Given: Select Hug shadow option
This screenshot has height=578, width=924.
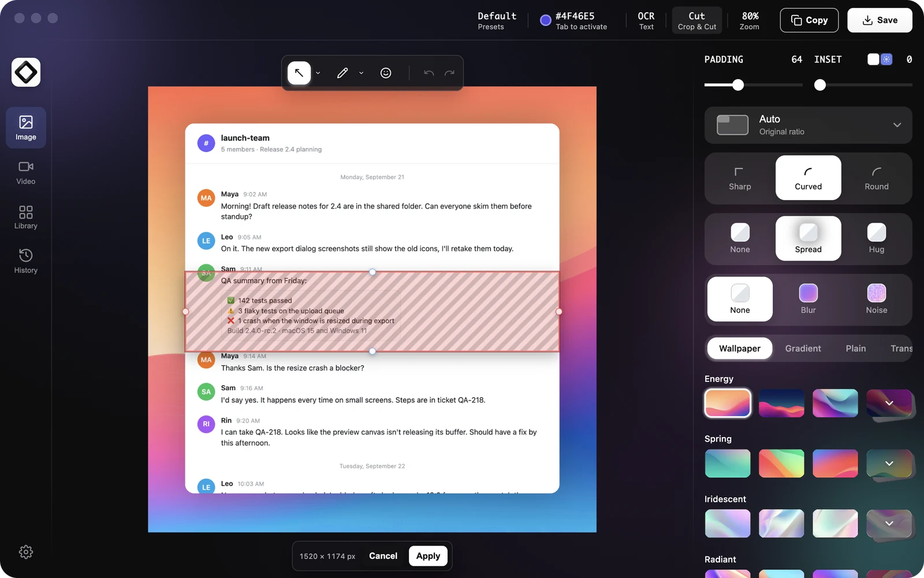Looking at the screenshot, I should (877, 239).
